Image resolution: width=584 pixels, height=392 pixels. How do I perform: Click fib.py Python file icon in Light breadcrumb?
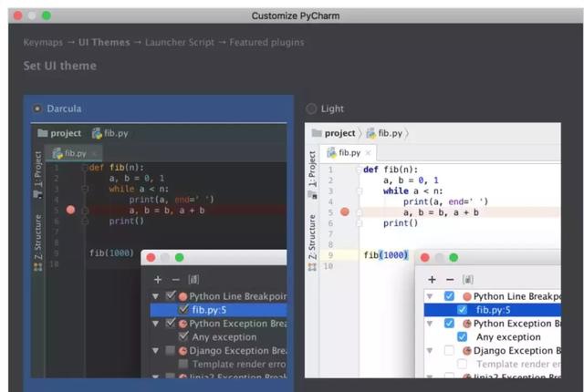tap(371, 133)
